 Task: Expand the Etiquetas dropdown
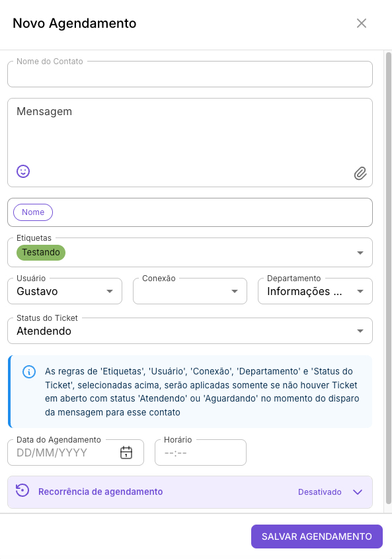point(360,252)
